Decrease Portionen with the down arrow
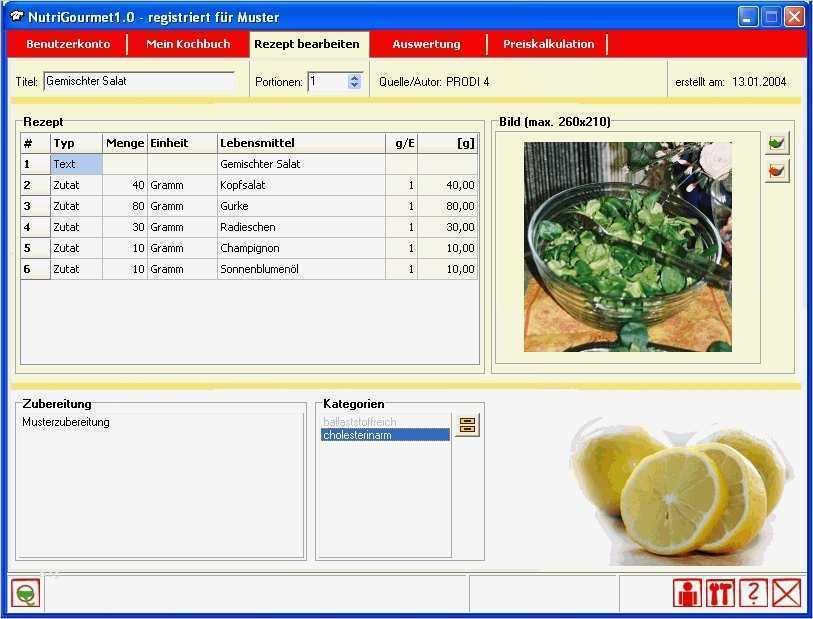The height and width of the screenshot is (619, 813). coord(354,85)
